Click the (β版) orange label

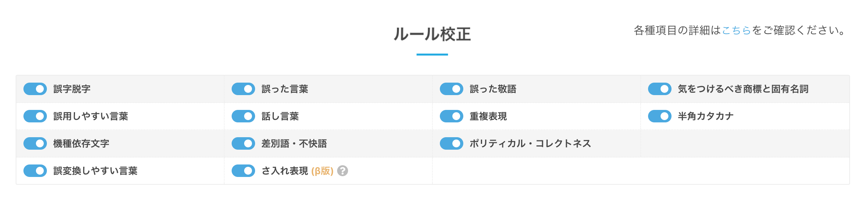pos(322,171)
